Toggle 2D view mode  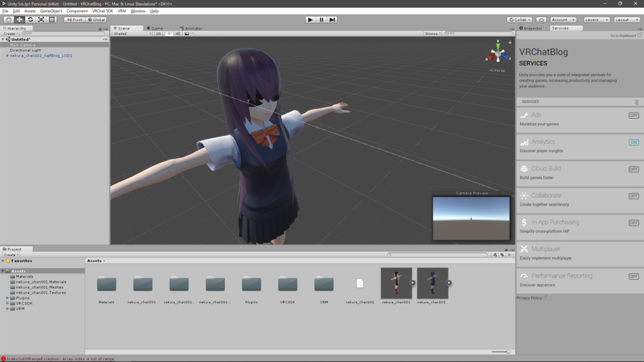(158, 34)
